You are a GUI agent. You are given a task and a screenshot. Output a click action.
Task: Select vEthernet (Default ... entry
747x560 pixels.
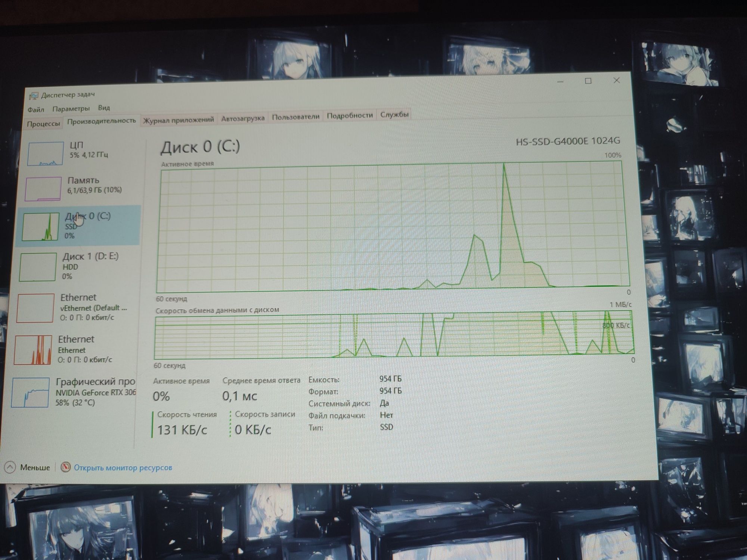75,308
